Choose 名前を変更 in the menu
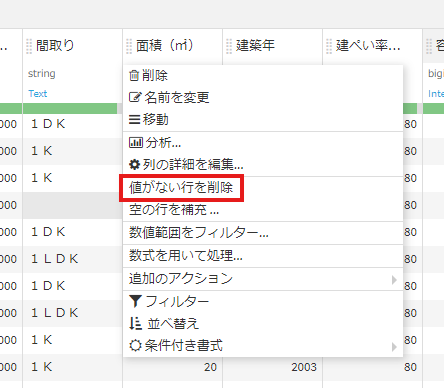The width and height of the screenshot is (444, 388). click(263, 97)
